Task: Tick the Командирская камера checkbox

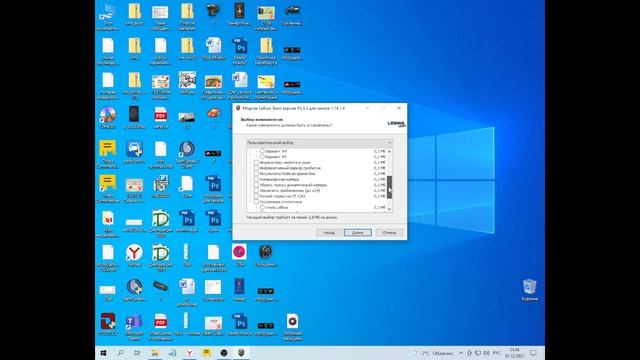Action: (256, 179)
